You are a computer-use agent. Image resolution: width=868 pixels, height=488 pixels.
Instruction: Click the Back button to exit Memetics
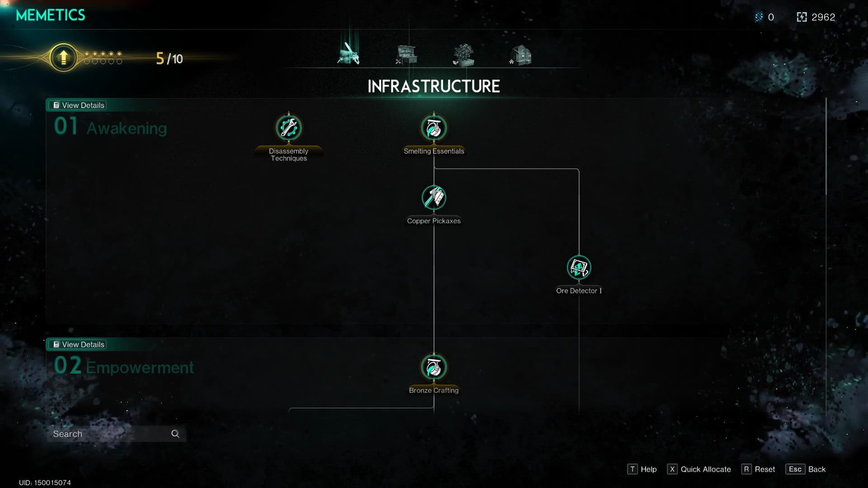click(816, 469)
